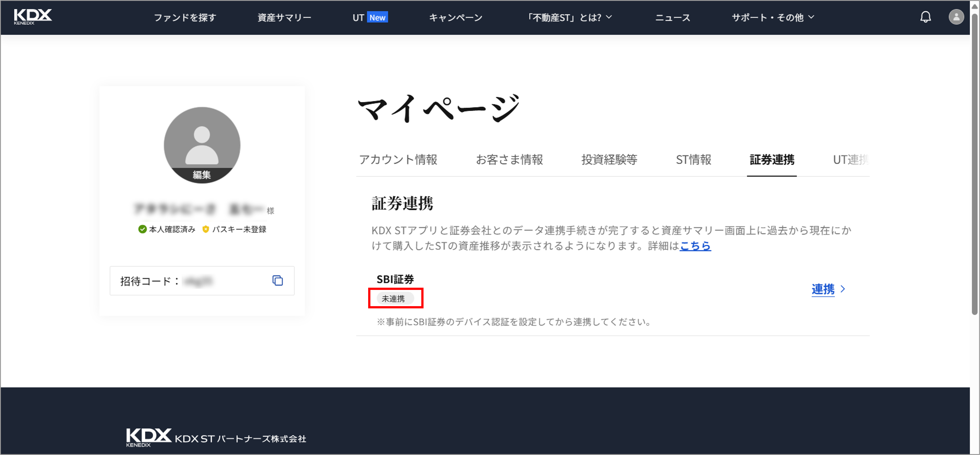Open UT New menu item
The width and height of the screenshot is (980, 455).
pyautogui.click(x=370, y=18)
